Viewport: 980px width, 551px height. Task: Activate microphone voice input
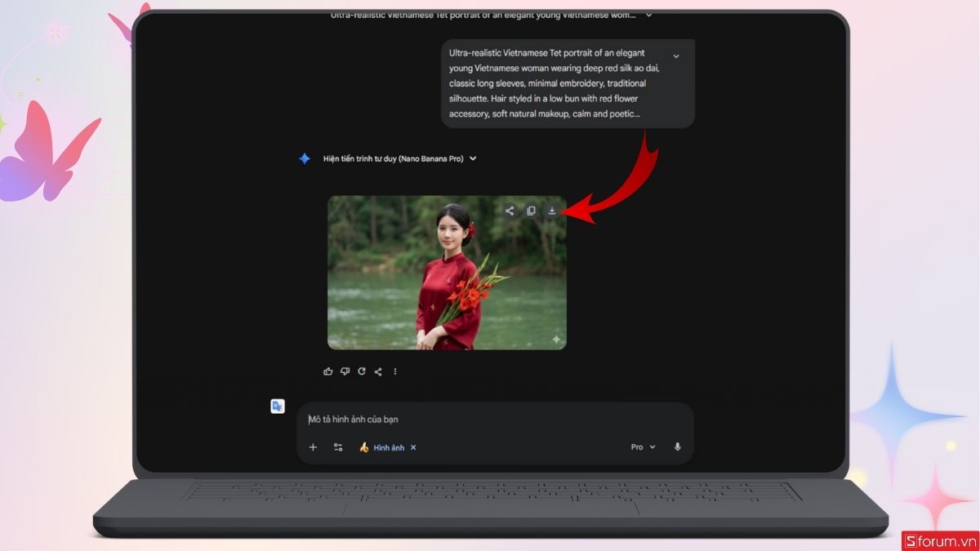pos(677,447)
